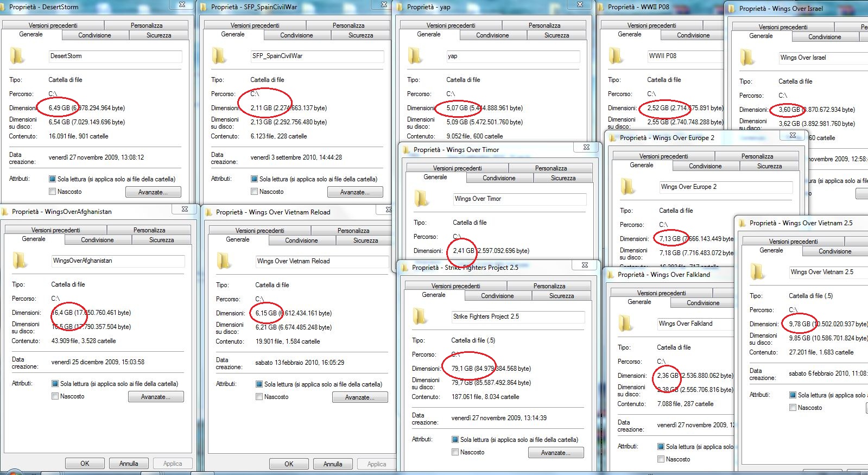Click 'venerdì 3 settembre 2010, 14:44:28' date
868x475 pixels.
click(x=296, y=157)
